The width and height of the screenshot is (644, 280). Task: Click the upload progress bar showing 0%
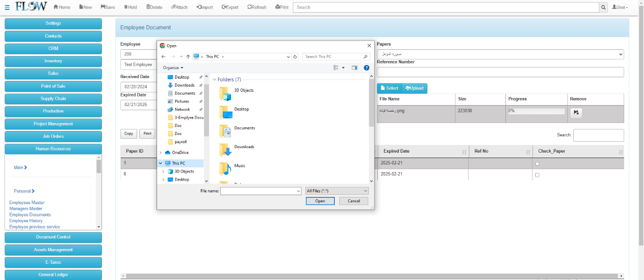click(x=536, y=111)
